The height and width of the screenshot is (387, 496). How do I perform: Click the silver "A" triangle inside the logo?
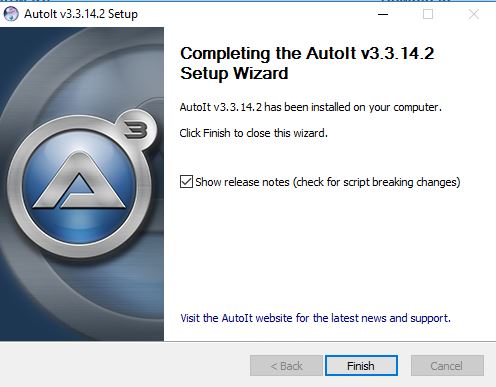point(79,182)
